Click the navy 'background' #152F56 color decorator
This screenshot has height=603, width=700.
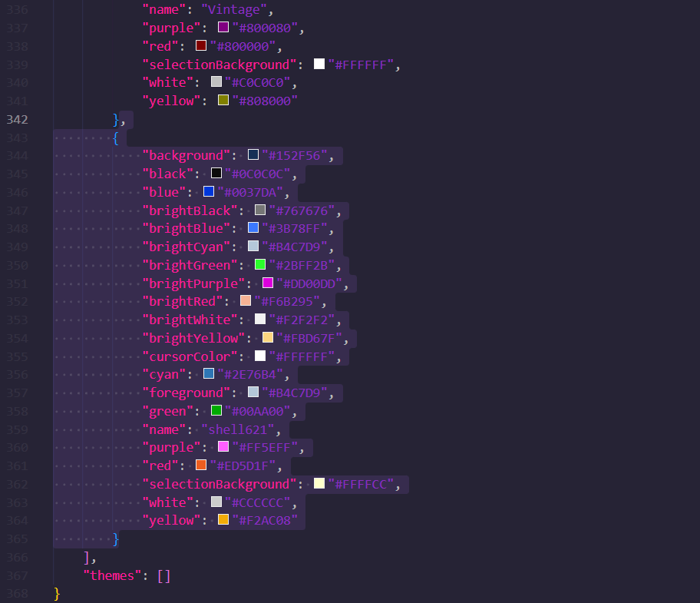(253, 154)
